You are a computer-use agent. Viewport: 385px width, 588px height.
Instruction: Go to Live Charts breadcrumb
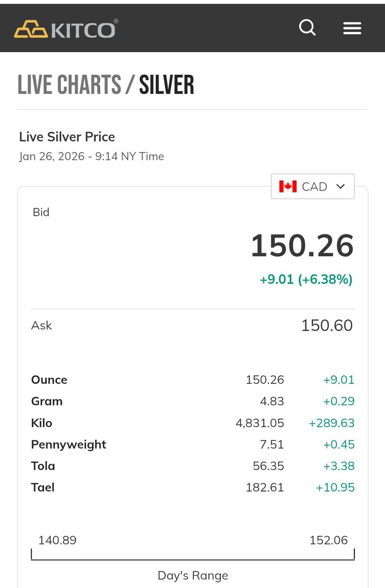tap(69, 85)
